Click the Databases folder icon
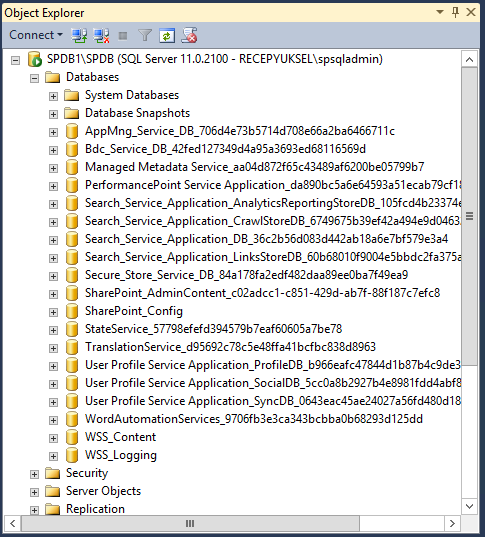The image size is (485, 537). 52,77
